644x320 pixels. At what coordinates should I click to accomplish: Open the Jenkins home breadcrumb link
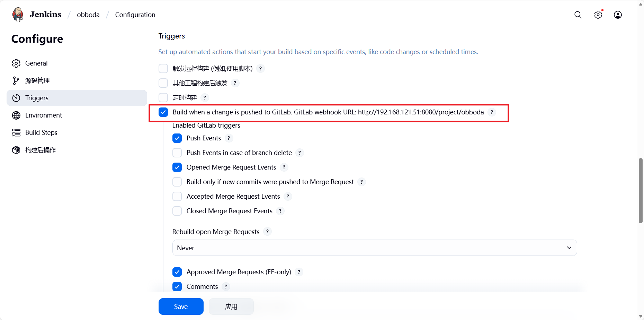45,15
